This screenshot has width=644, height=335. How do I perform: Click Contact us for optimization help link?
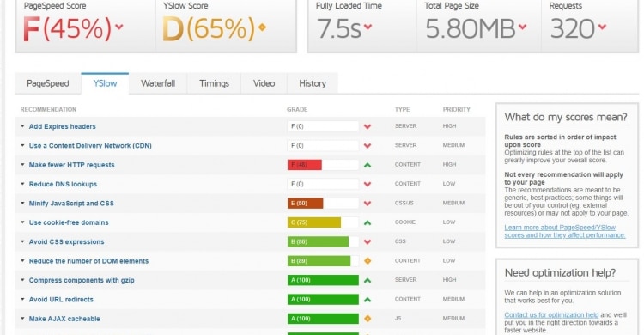click(551, 315)
